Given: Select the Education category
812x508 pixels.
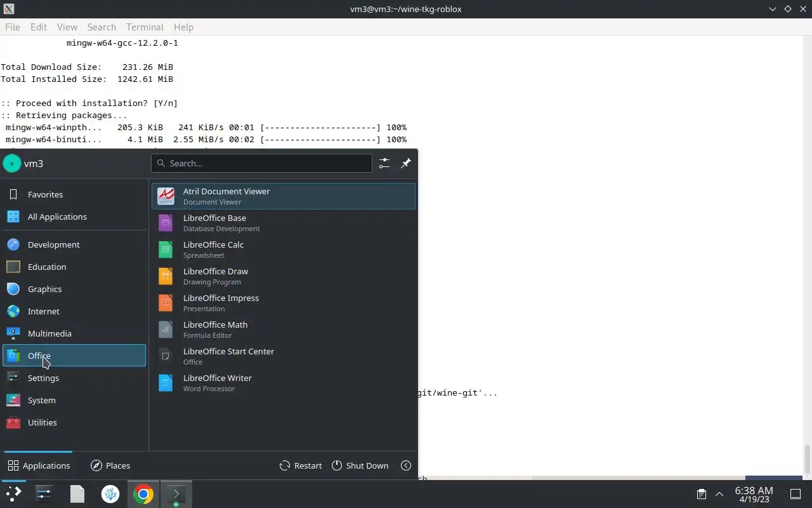Looking at the screenshot, I should 74,267.
